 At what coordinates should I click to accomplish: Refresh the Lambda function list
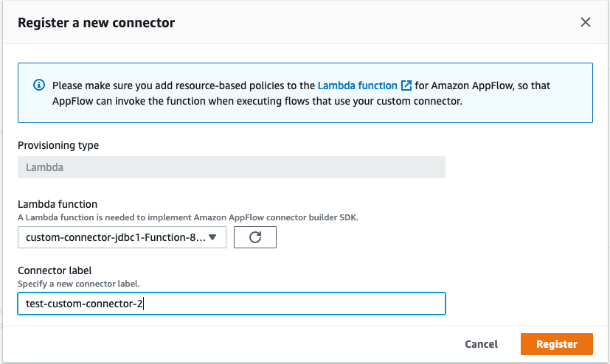point(254,237)
